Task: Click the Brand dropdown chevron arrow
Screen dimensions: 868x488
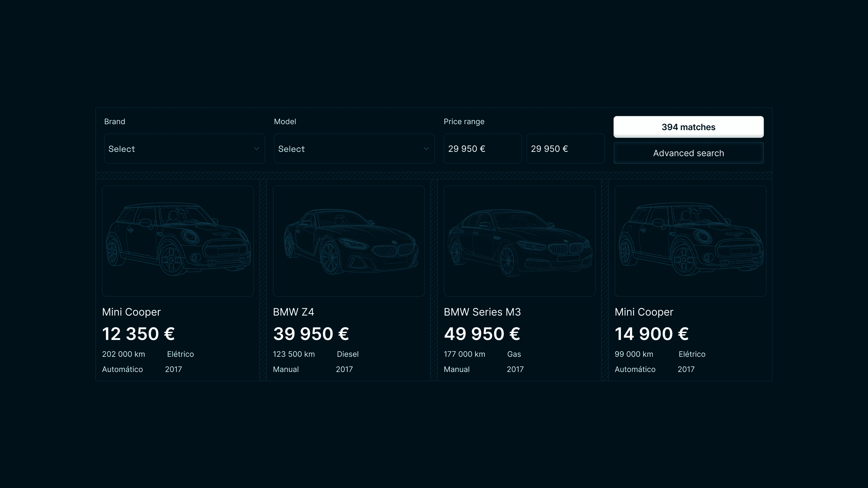Action: 256,148
